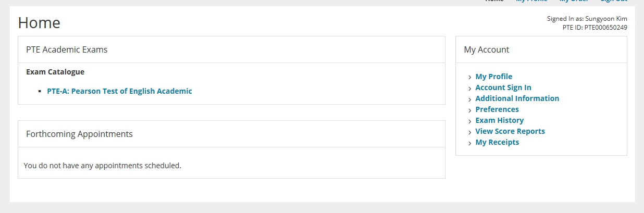This screenshot has height=213, width=644.
Task: Click the chevron beside Additional Information
Action: (469, 99)
